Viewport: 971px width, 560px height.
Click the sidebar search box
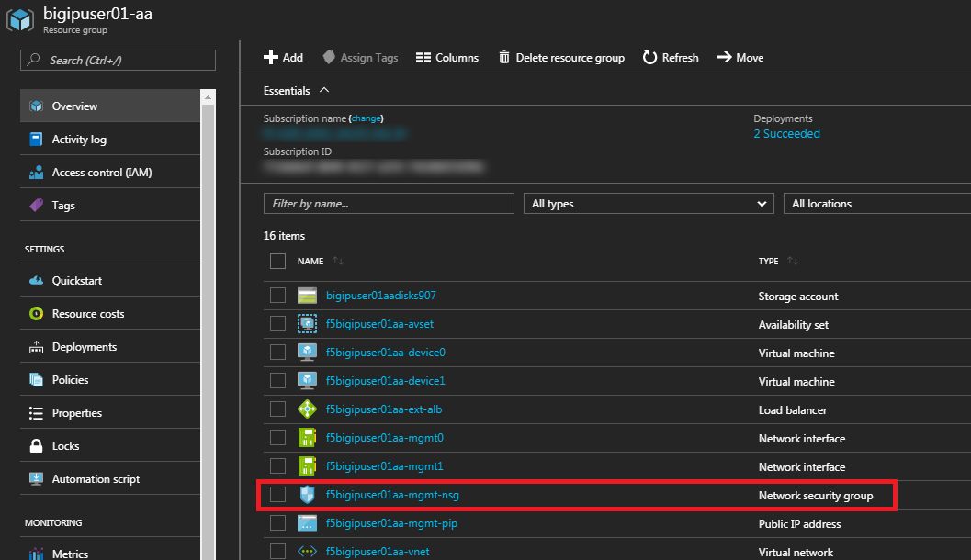pos(118,60)
